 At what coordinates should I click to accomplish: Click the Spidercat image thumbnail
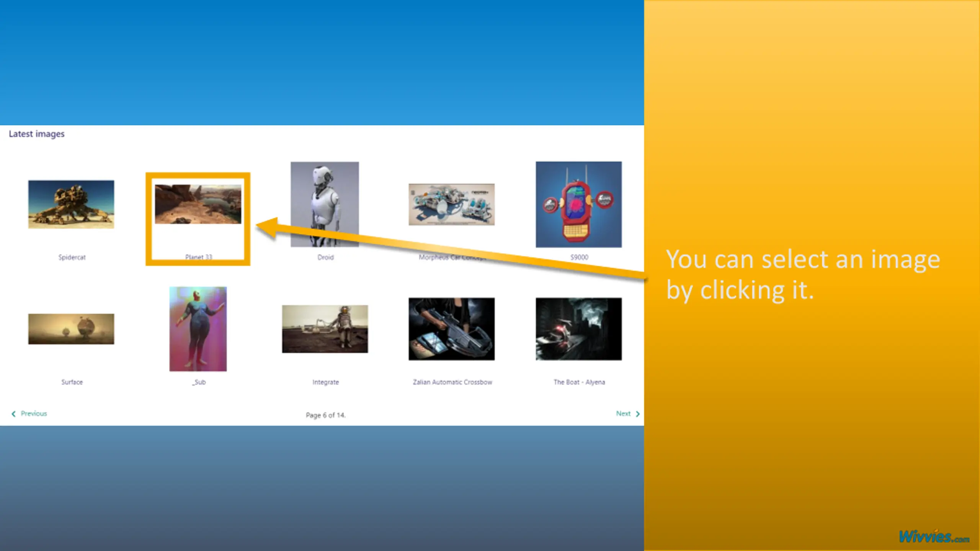pos(71,204)
